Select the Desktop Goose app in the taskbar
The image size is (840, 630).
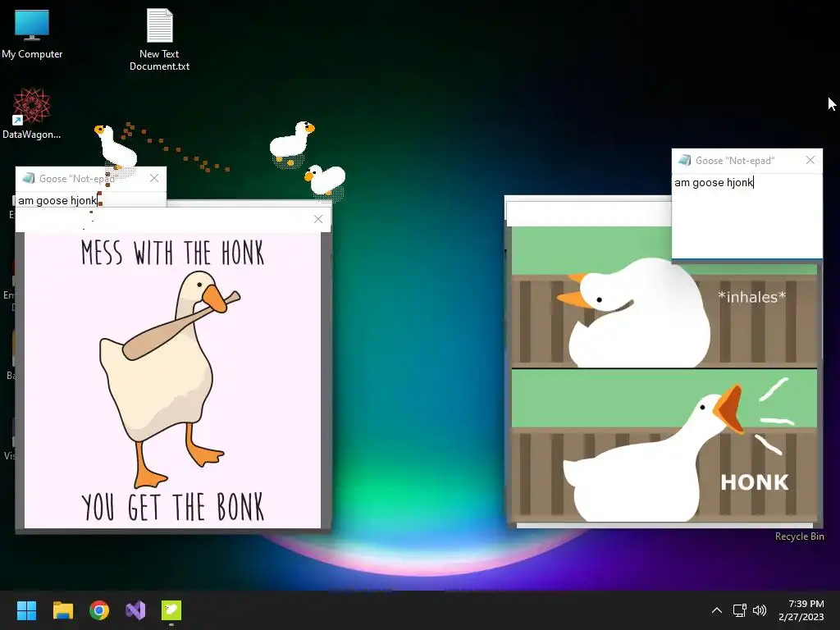click(171, 610)
